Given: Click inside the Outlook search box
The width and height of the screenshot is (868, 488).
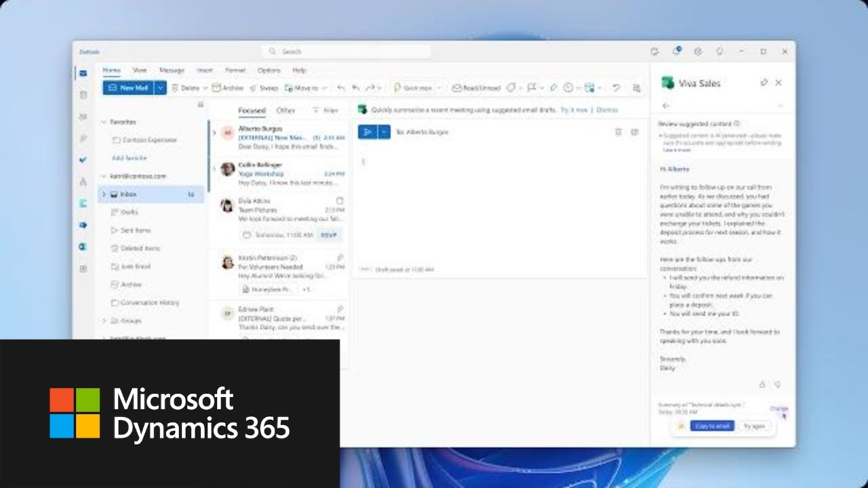Looking at the screenshot, I should click(346, 51).
